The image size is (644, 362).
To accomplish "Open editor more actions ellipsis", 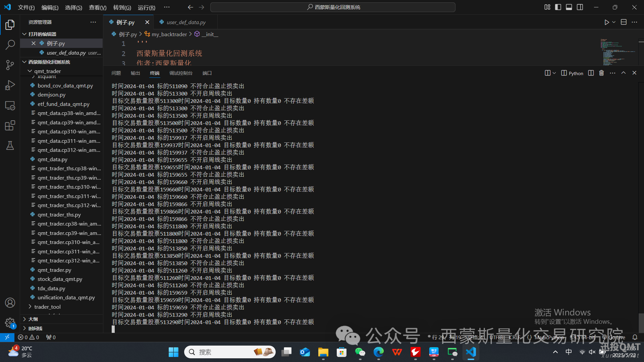I will tap(634, 22).
